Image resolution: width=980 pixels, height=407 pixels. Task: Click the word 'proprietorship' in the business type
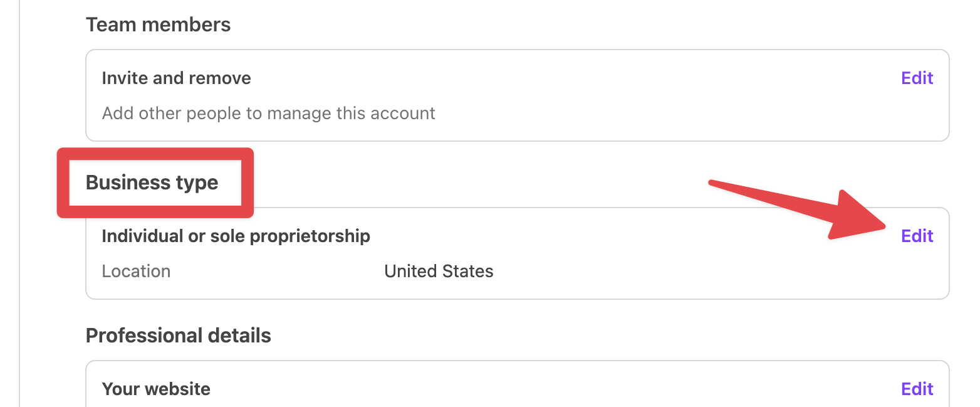tap(310, 236)
